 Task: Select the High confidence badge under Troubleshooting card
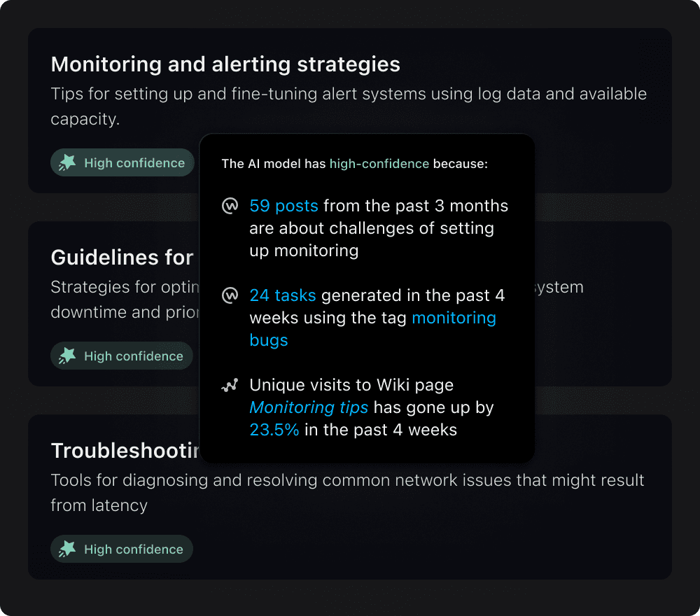point(121,549)
